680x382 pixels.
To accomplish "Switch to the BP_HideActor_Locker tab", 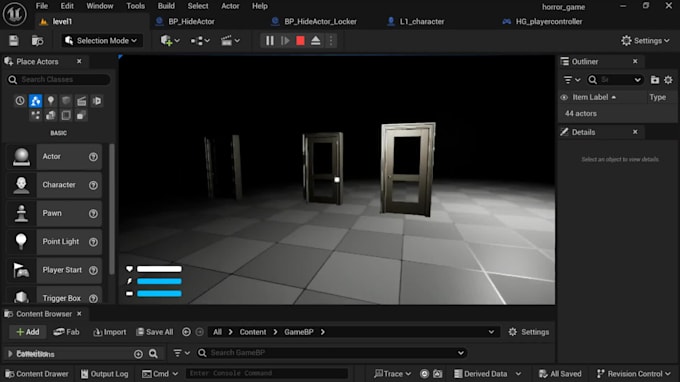I will pos(320,22).
